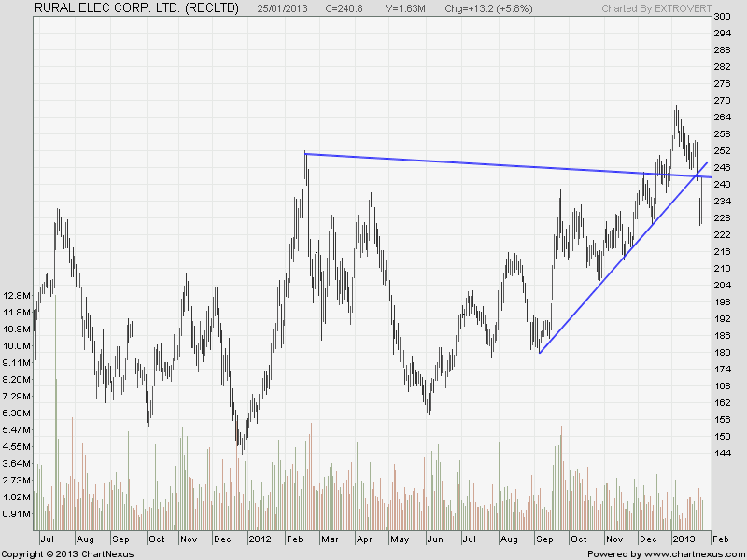The width and height of the screenshot is (747, 560).
Task: Select the descending blue resistance trendline
Action: 467,164
